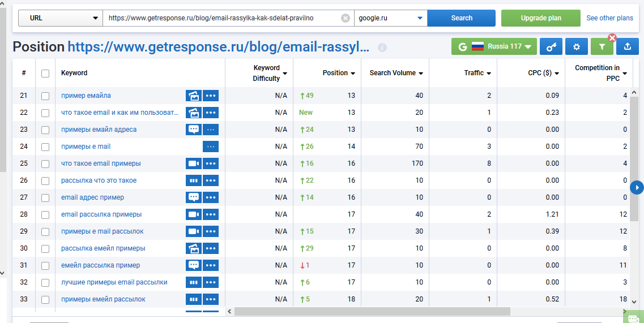
Task: Click the horizontal table scrollbar
Action: pos(372,312)
